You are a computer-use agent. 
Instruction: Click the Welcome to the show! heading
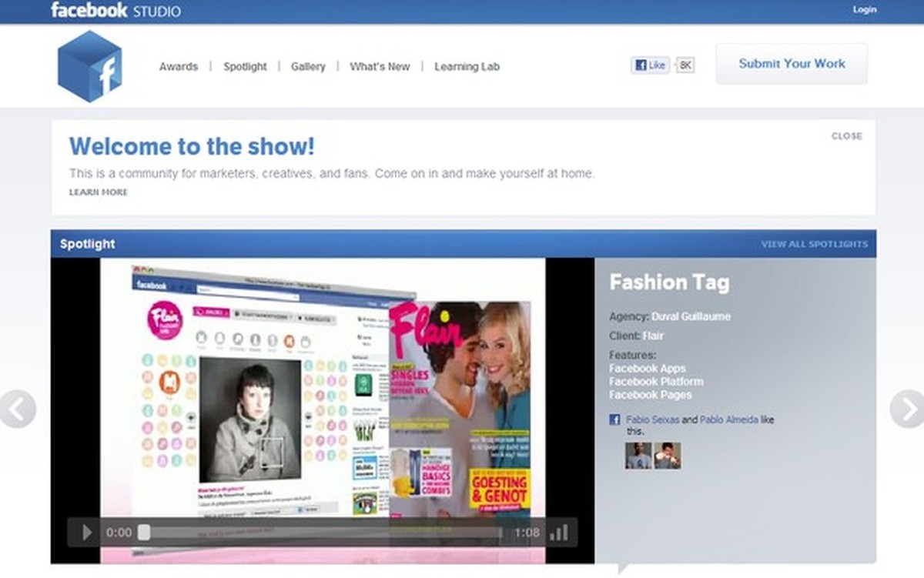192,146
